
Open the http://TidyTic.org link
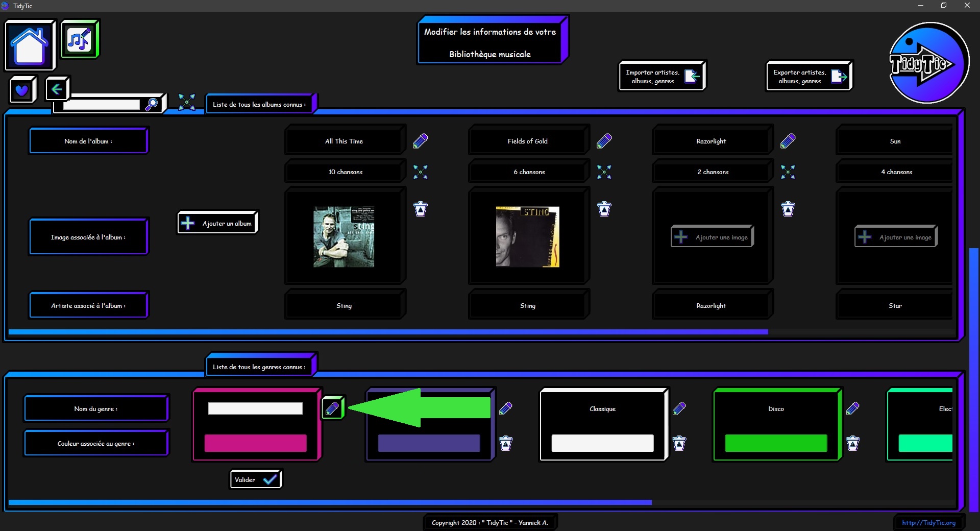pyautogui.click(x=928, y=522)
